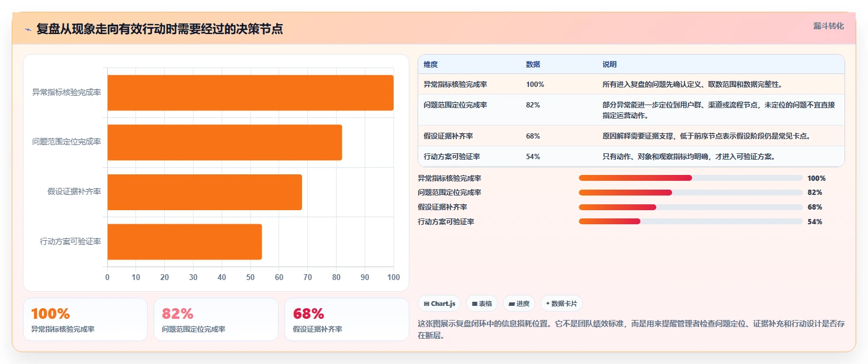Image resolution: width=868 pixels, height=364 pixels.
Task: Click the chart axis label 问题范围定位完成率
Action: (66, 142)
